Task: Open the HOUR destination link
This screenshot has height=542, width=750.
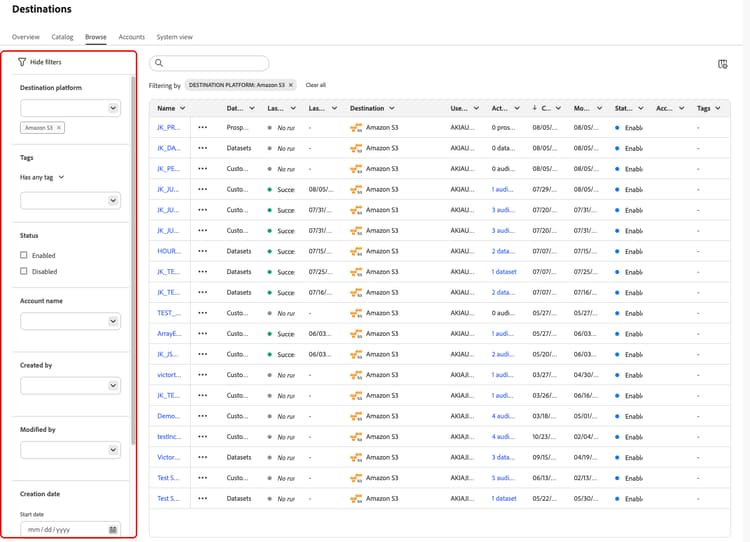Action: (169, 251)
